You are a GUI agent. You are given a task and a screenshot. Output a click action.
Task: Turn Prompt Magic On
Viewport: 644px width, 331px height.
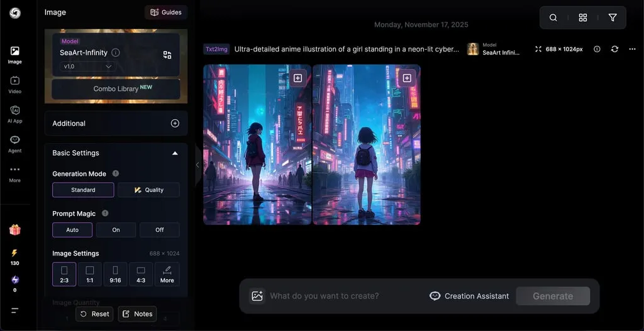point(116,230)
